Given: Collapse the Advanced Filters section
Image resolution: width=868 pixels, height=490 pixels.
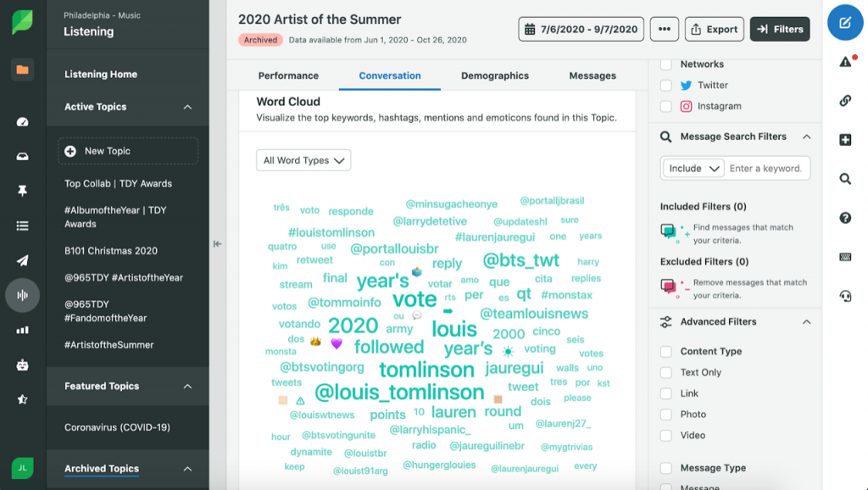Looking at the screenshot, I should pyautogui.click(x=807, y=321).
